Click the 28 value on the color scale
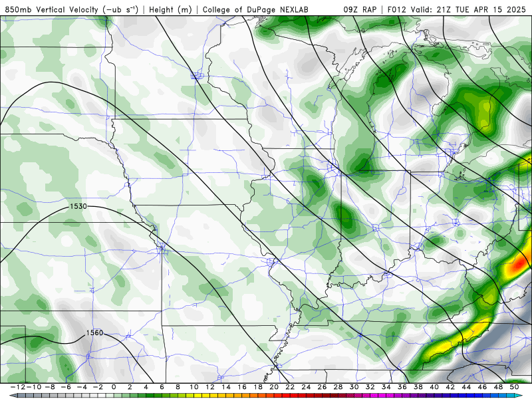 click(338, 387)
